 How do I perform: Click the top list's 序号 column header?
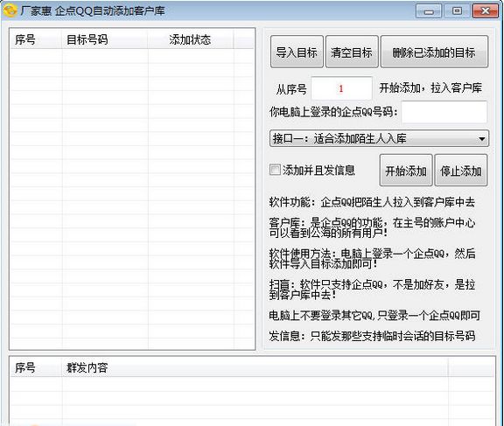pos(36,39)
